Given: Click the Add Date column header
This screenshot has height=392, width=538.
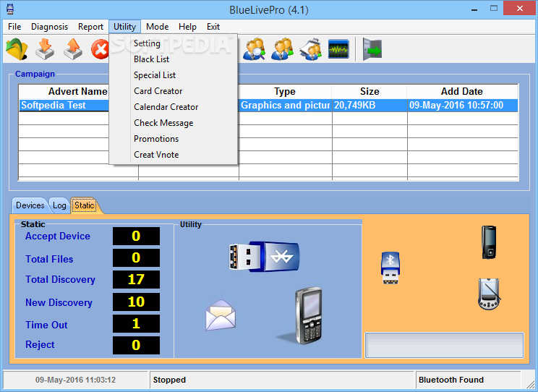Looking at the screenshot, I should (x=462, y=92).
